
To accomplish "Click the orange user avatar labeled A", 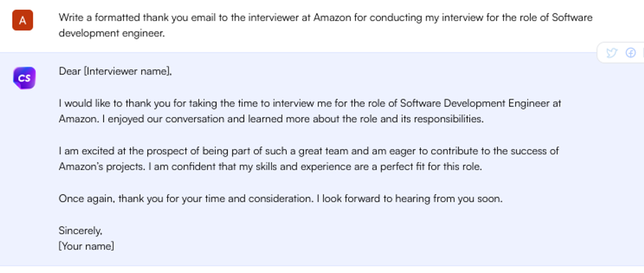I will click(x=23, y=20).
